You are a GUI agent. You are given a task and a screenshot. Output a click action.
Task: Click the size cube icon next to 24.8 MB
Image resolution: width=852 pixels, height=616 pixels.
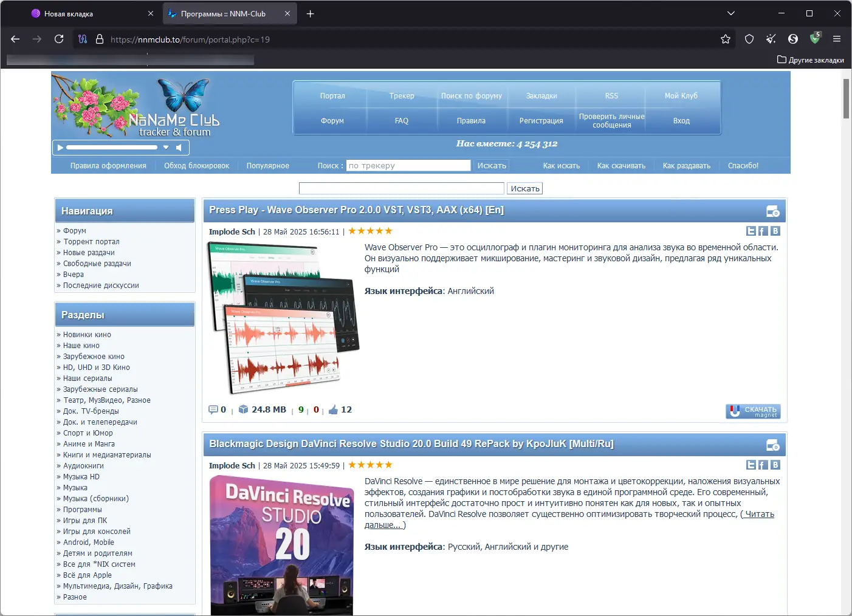coord(243,409)
